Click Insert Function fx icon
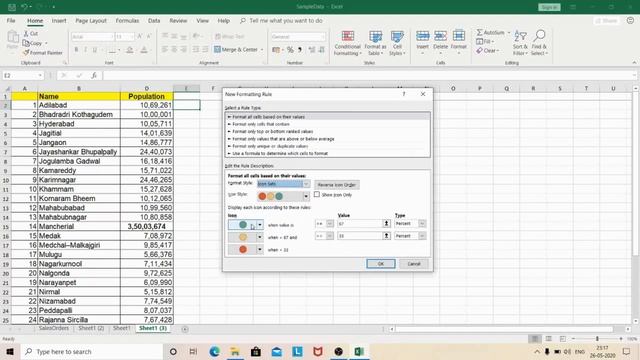Viewport: 640px width, 360px height. point(94,76)
